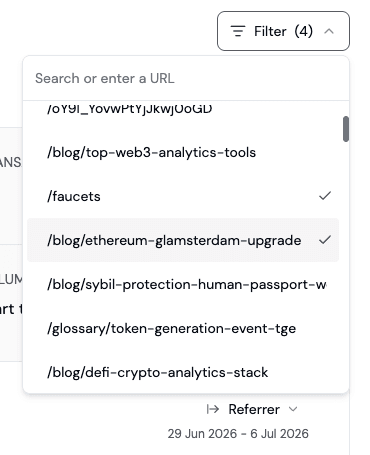Screen dimensions: 370x455
Task: Open the Filter (4) button
Action: pos(283,31)
